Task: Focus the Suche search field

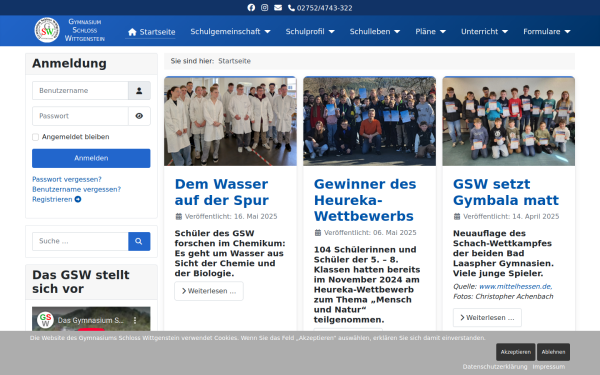Action: click(80, 241)
